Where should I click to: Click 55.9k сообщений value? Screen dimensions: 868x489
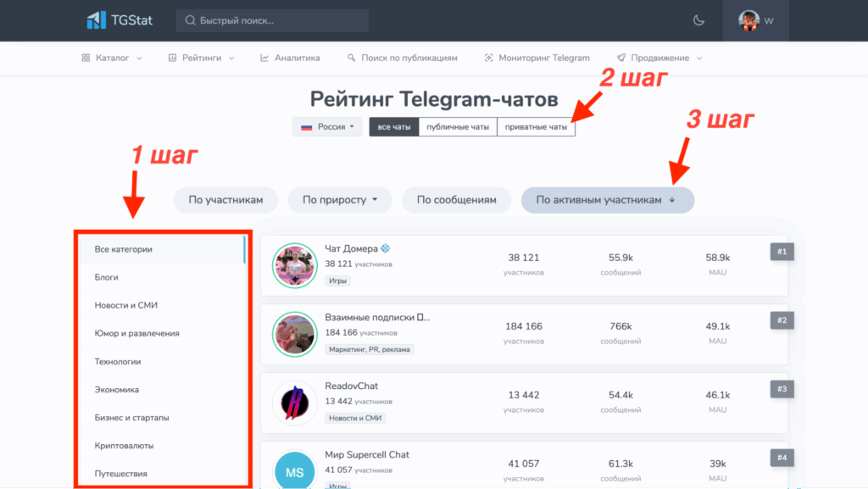(x=620, y=258)
